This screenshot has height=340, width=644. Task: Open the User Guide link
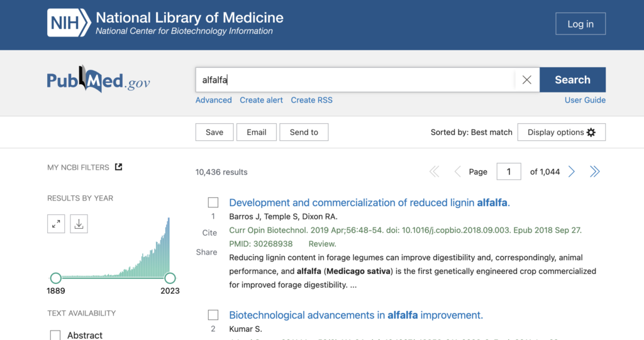[x=585, y=100]
